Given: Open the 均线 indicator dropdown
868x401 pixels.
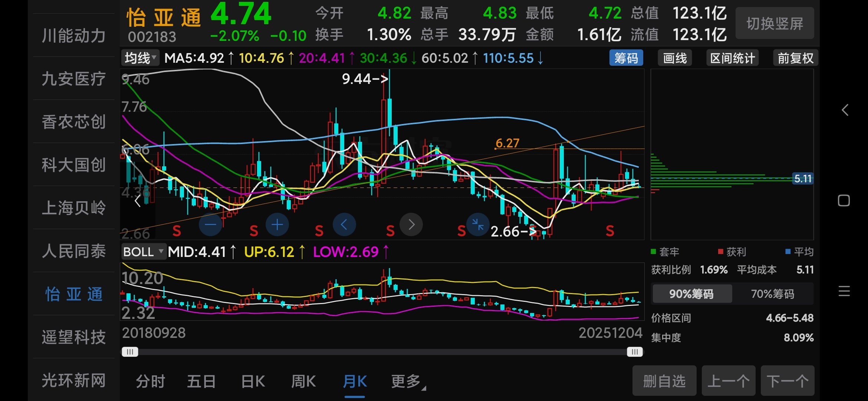Looking at the screenshot, I should tap(140, 58).
